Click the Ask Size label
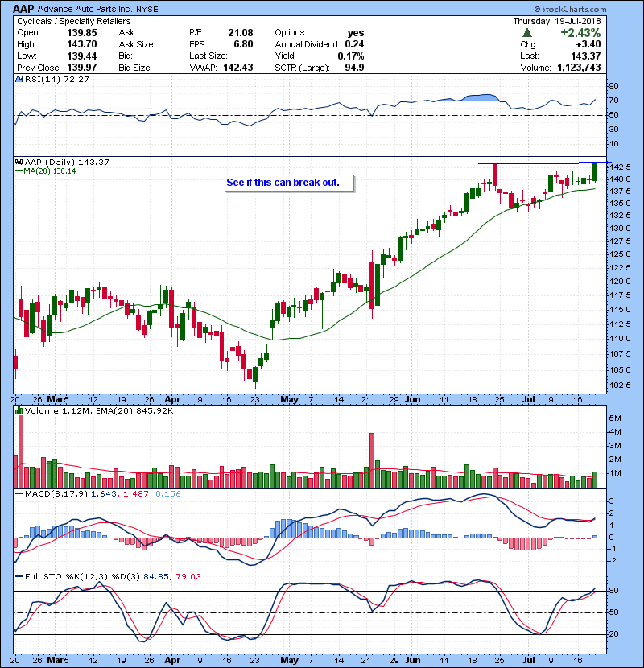The width and height of the screenshot is (644, 668). point(137,44)
